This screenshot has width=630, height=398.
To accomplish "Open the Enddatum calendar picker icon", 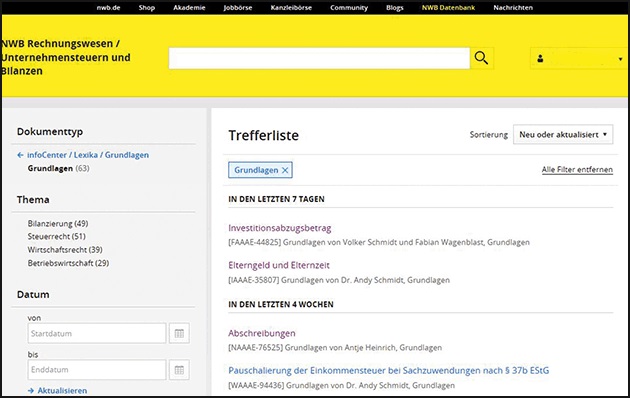I will pyautogui.click(x=179, y=370).
